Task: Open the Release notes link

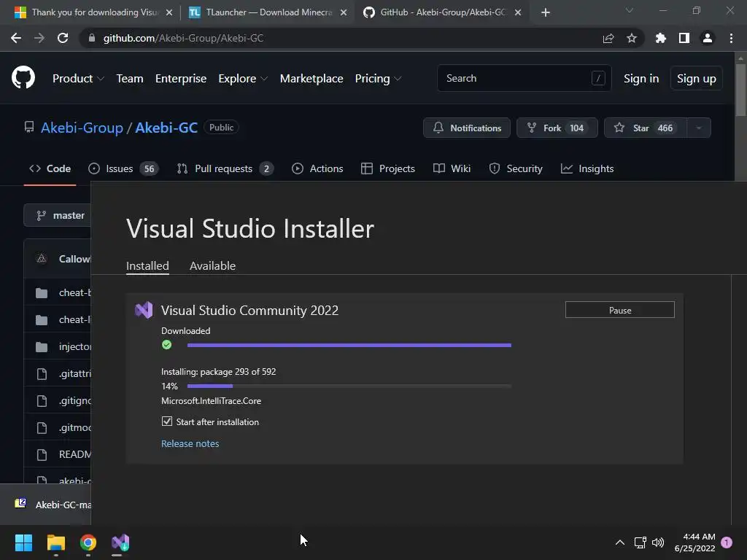Action: click(x=190, y=443)
